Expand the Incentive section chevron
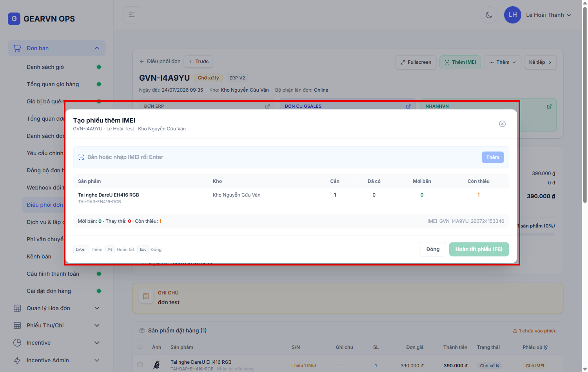Image resolution: width=588 pixels, height=372 pixels. pyautogui.click(x=97, y=343)
